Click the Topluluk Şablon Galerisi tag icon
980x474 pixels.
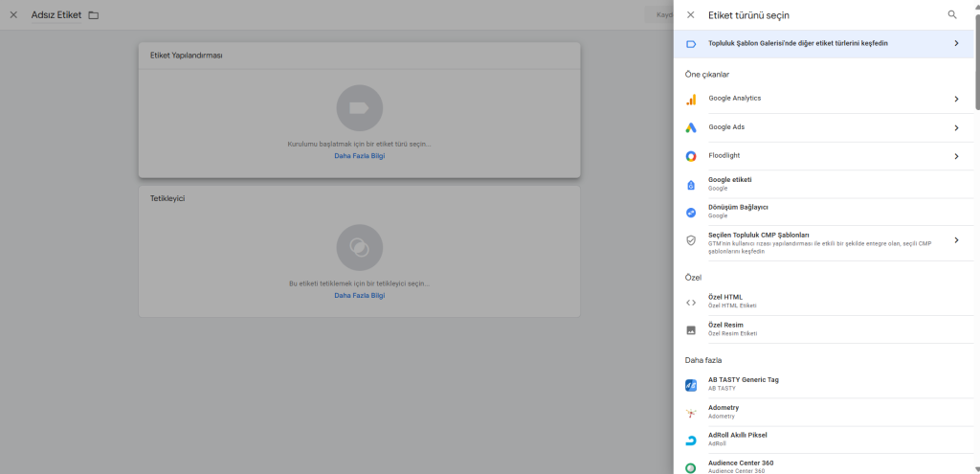click(691, 44)
